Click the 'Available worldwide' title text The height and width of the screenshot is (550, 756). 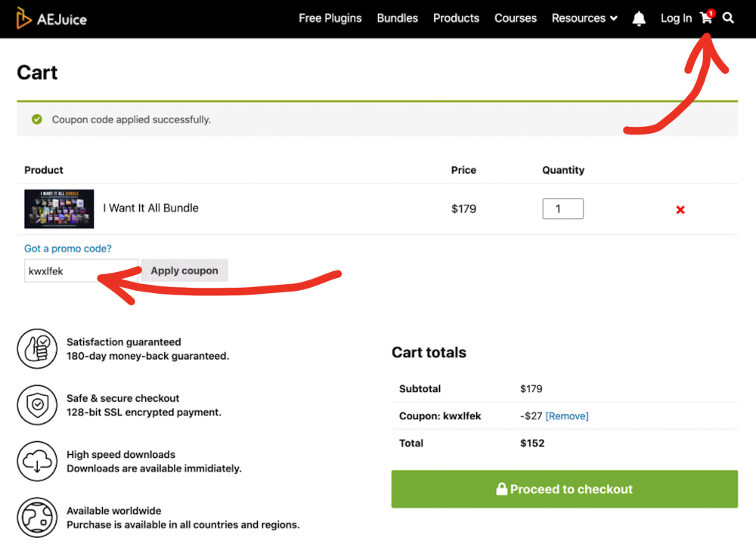[114, 511]
